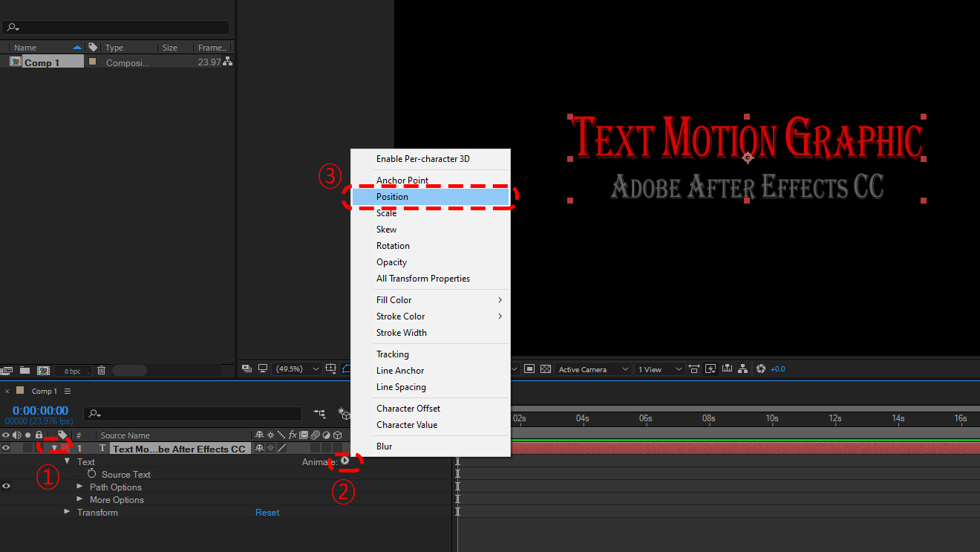Expand More Options

coord(79,499)
